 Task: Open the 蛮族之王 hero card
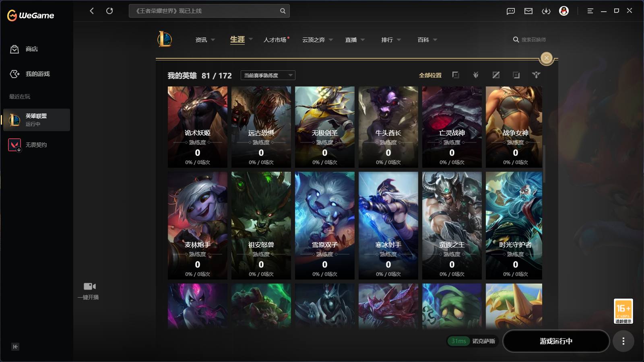(452, 226)
